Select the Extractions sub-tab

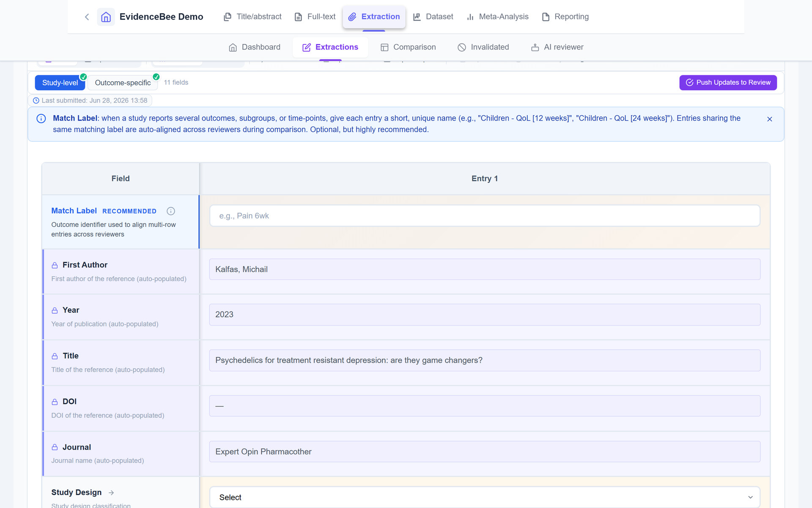click(330, 47)
